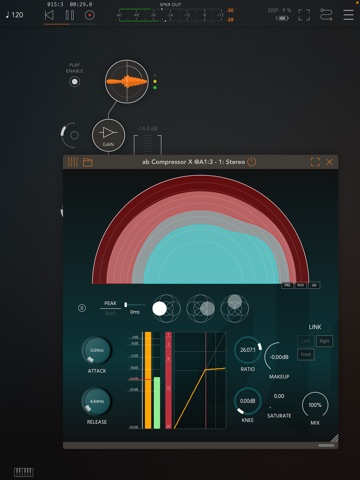Click the RELEASE knob
The height and width of the screenshot is (480, 360).
[97, 401]
